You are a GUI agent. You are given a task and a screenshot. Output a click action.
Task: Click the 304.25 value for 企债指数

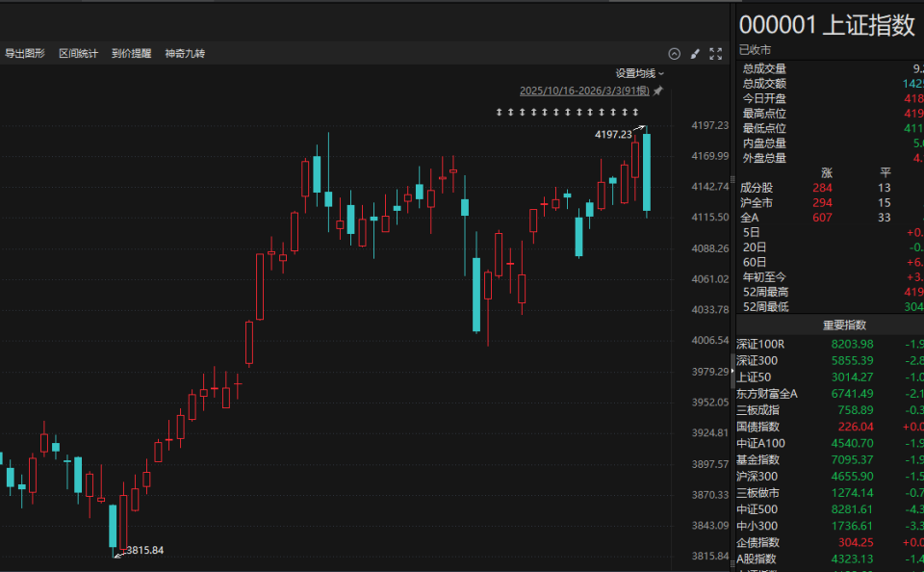click(857, 542)
